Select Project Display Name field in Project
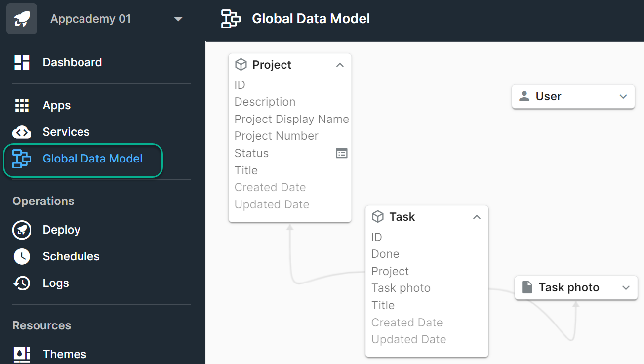Viewport: 644px width, 364px height. point(291,119)
